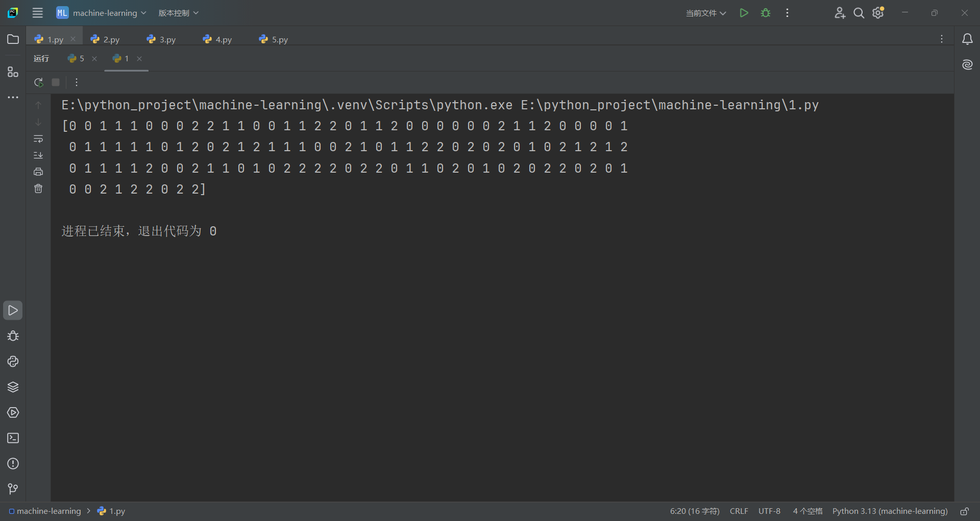The image size is (980, 521).
Task: Change file encoding UTF-8
Action: click(x=769, y=511)
